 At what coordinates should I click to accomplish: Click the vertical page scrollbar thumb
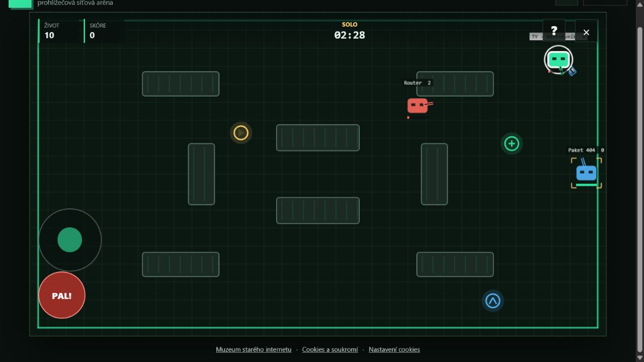(640, 188)
